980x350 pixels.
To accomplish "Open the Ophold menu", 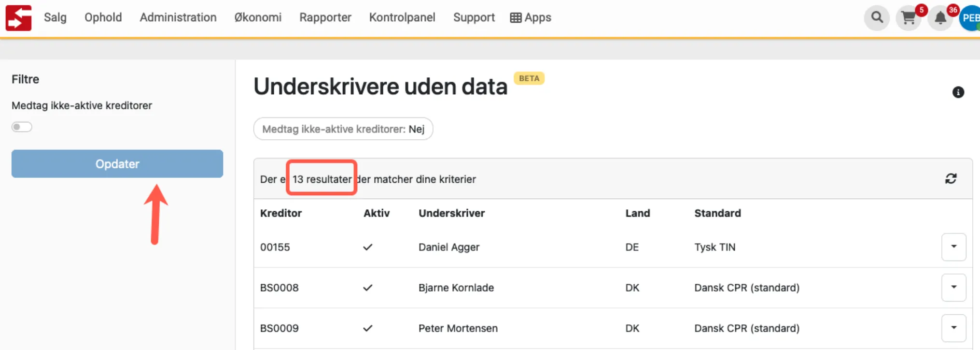I will pyautogui.click(x=103, y=17).
